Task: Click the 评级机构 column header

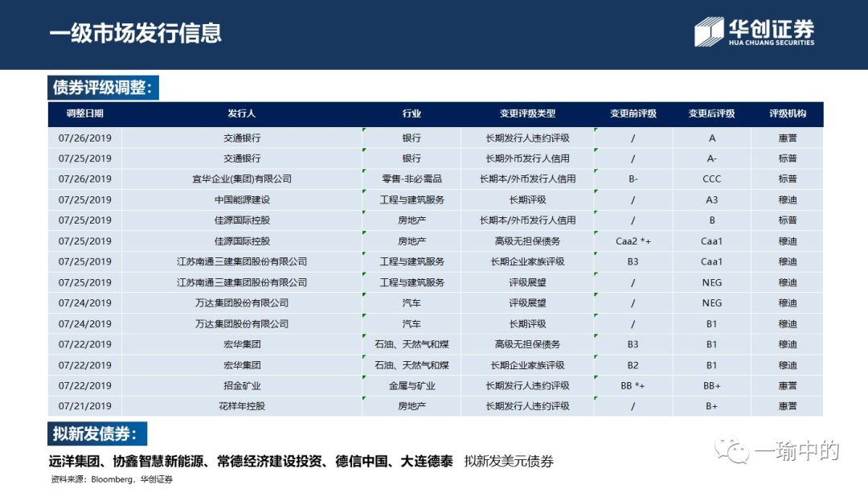Action: (x=787, y=113)
